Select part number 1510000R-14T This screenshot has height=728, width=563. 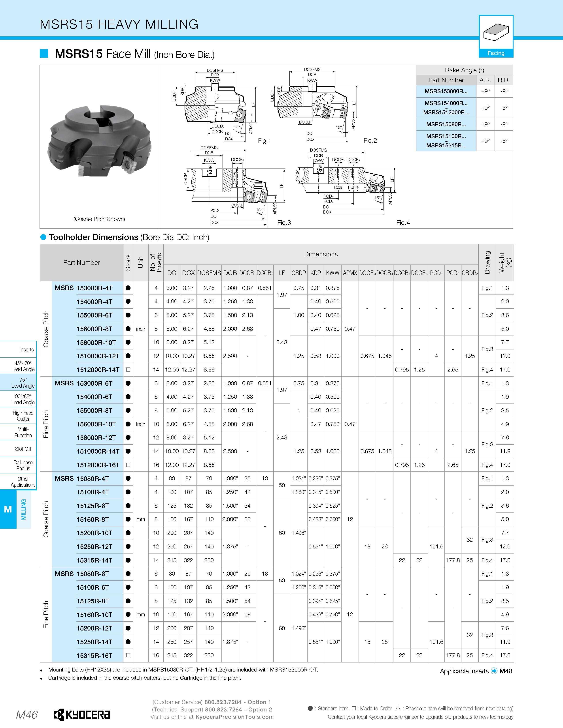98,451
